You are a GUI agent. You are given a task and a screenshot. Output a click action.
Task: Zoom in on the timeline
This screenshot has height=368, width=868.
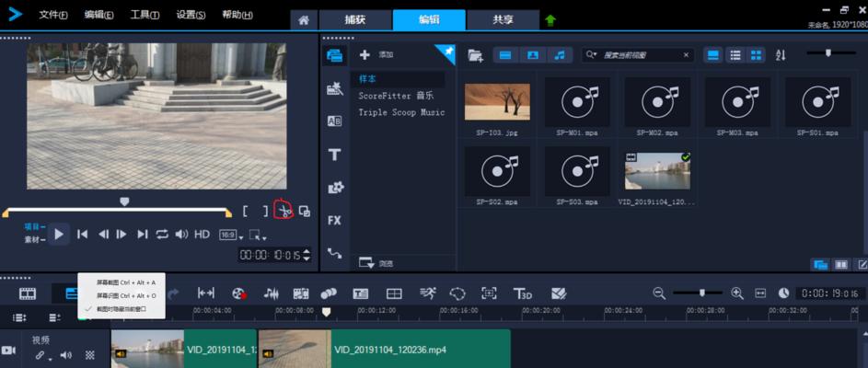(736, 293)
